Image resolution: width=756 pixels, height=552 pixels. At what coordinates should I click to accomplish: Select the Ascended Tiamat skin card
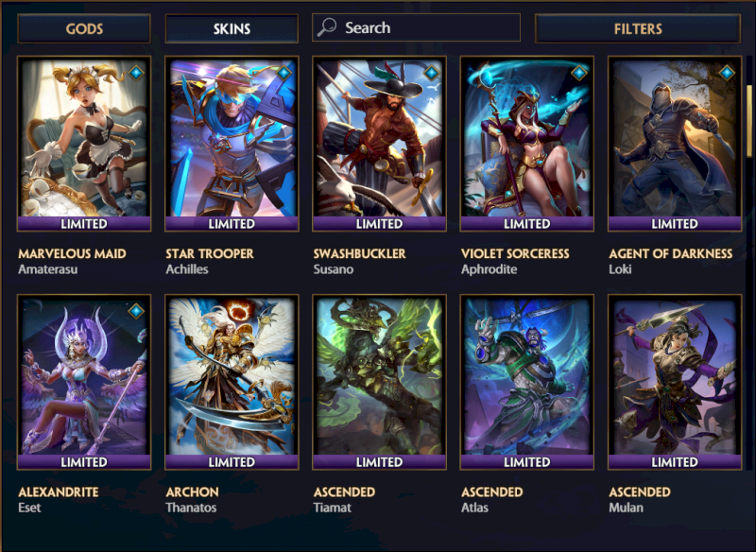pyautogui.click(x=379, y=382)
